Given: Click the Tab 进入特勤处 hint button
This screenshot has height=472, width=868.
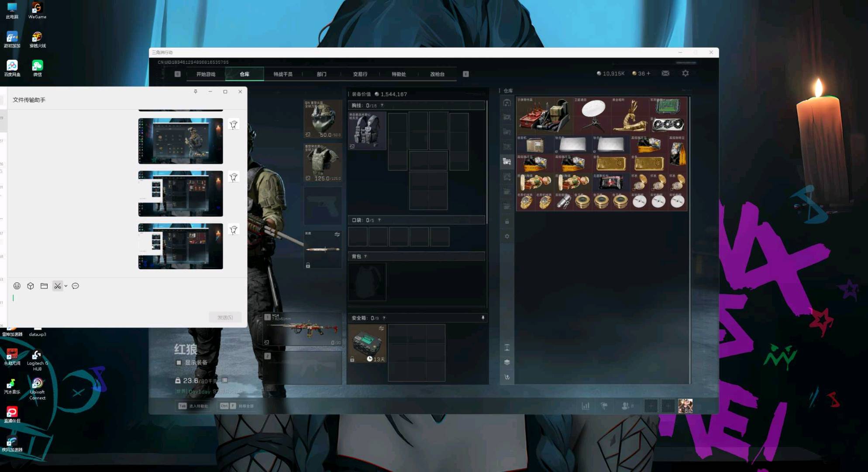Looking at the screenshot, I should point(193,406).
